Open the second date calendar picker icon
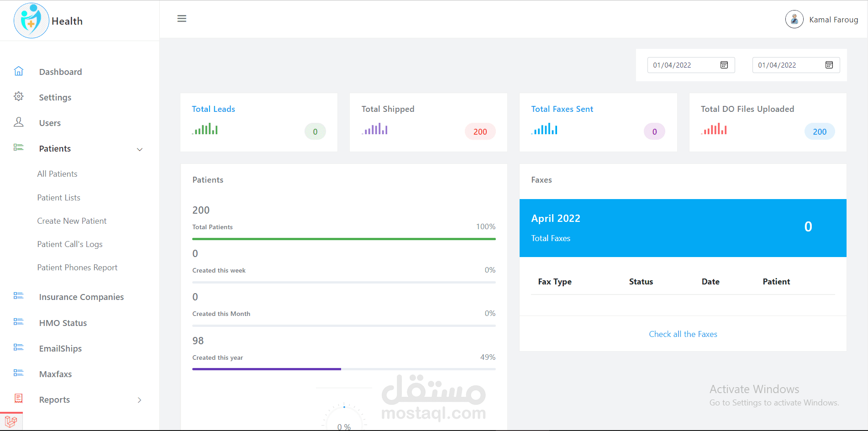The width and height of the screenshot is (868, 431). (829, 65)
